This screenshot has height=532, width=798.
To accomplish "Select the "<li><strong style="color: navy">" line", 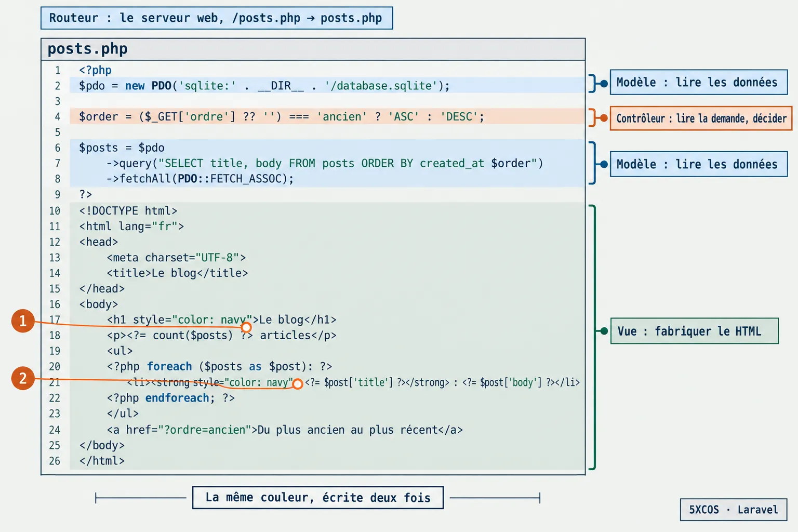I will 353,383.
